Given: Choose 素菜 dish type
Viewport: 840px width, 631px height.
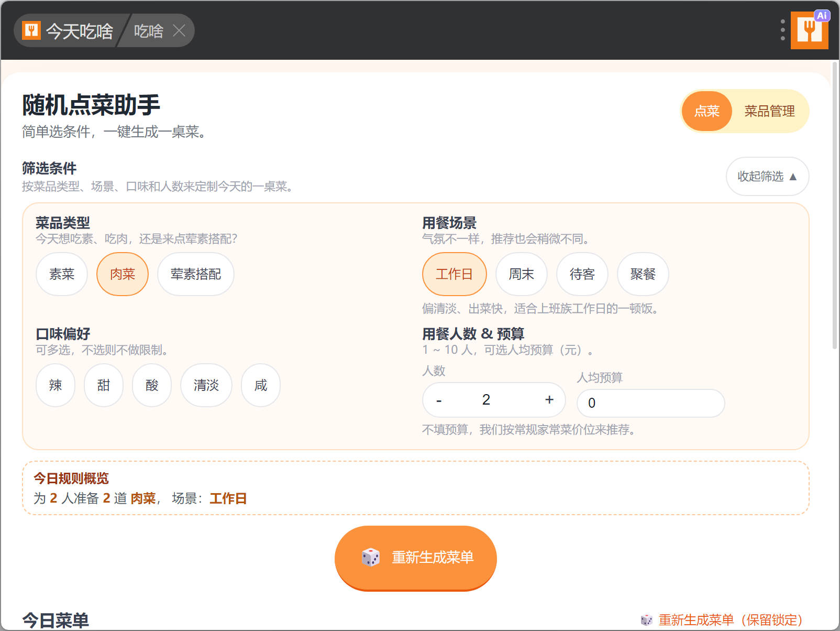Looking at the screenshot, I should click(62, 274).
